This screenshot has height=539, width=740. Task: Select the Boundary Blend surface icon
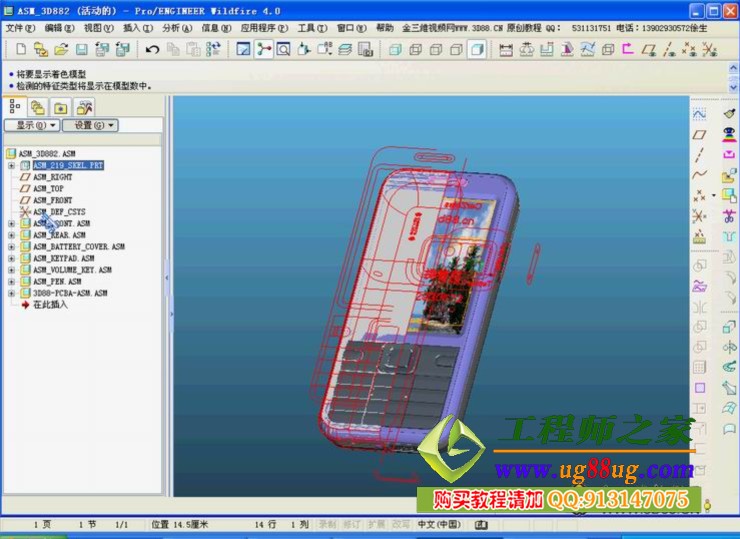729,408
